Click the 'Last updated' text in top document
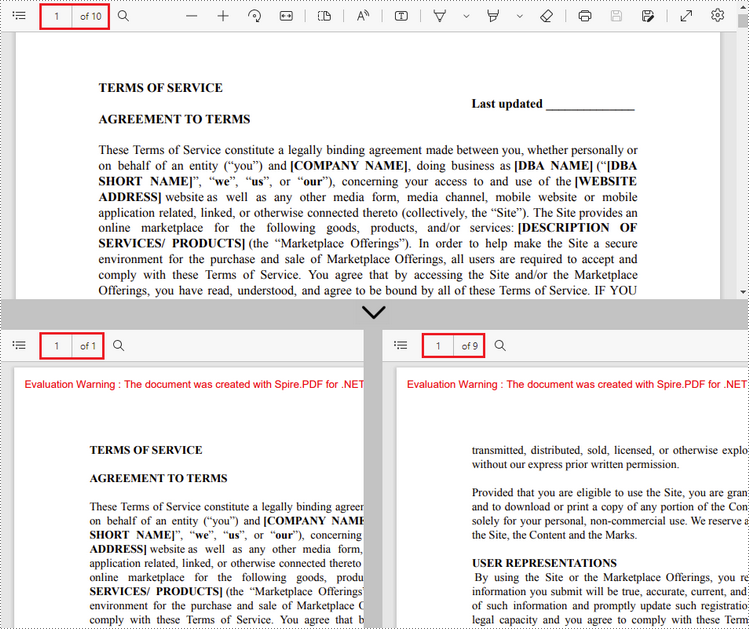The width and height of the screenshot is (749, 629). tap(507, 104)
